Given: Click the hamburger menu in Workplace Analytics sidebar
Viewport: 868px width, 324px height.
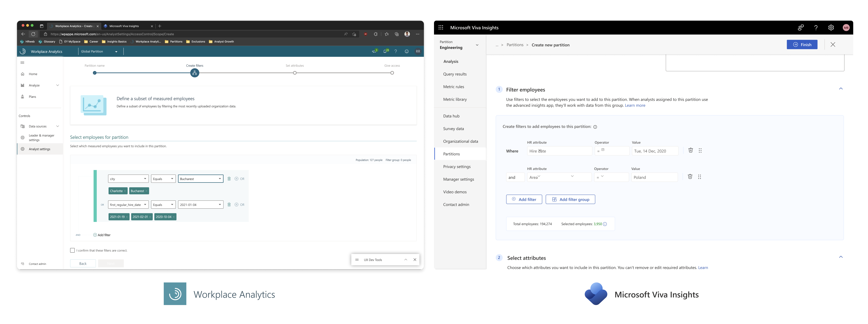Looking at the screenshot, I should point(23,63).
